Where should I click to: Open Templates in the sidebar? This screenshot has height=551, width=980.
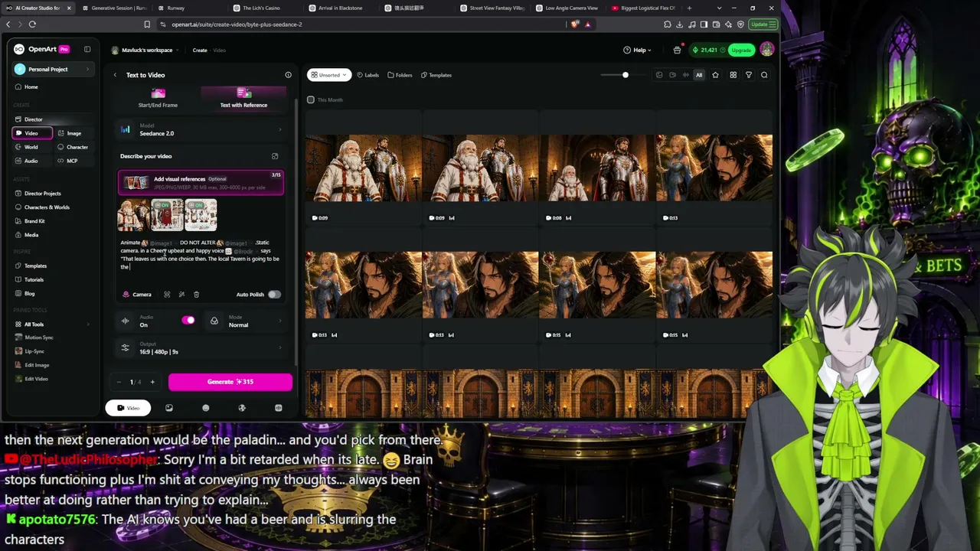(35, 266)
